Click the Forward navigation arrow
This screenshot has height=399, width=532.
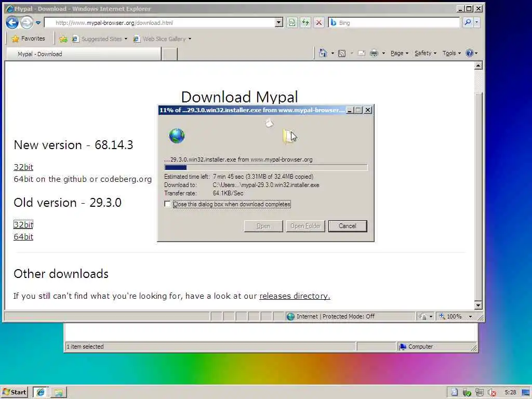point(27,23)
